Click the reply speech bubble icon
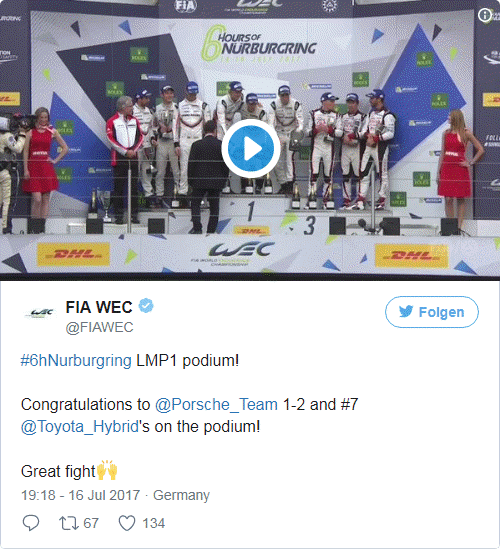 coord(31,523)
